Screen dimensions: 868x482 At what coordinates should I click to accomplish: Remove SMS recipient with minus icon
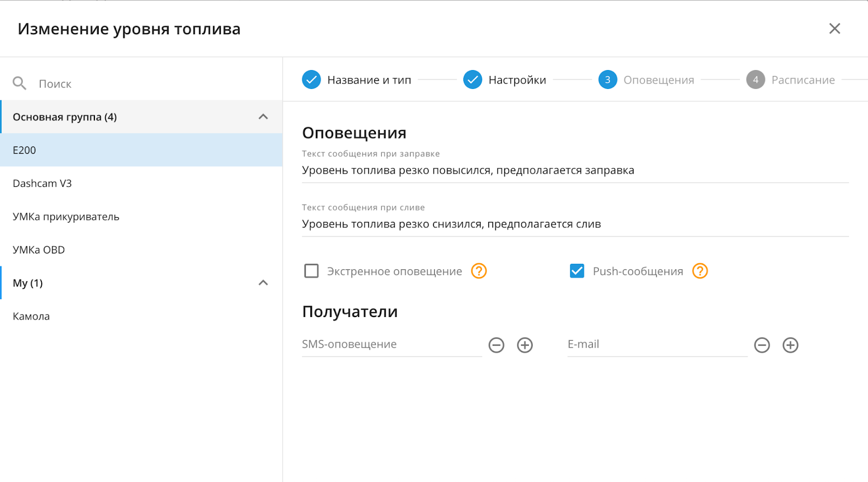tap(496, 345)
